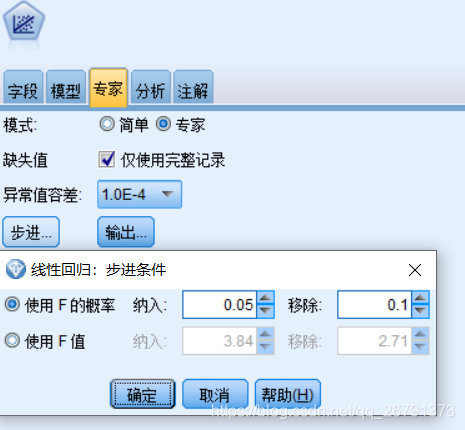
Task: Switch to the 字段 tab
Action: click(23, 87)
